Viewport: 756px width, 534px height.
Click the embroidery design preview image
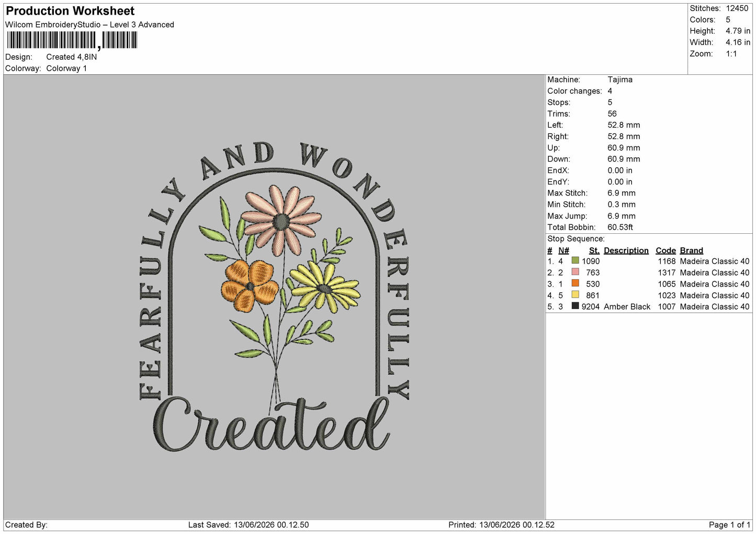(274, 297)
